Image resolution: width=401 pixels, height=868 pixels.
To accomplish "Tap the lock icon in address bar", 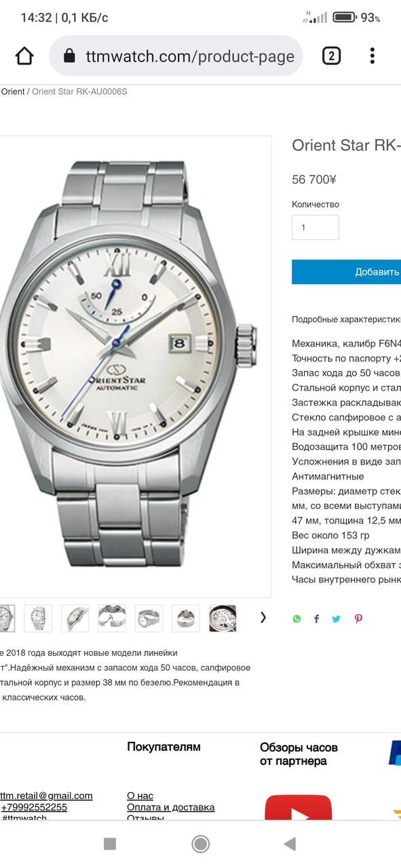I will (69, 56).
